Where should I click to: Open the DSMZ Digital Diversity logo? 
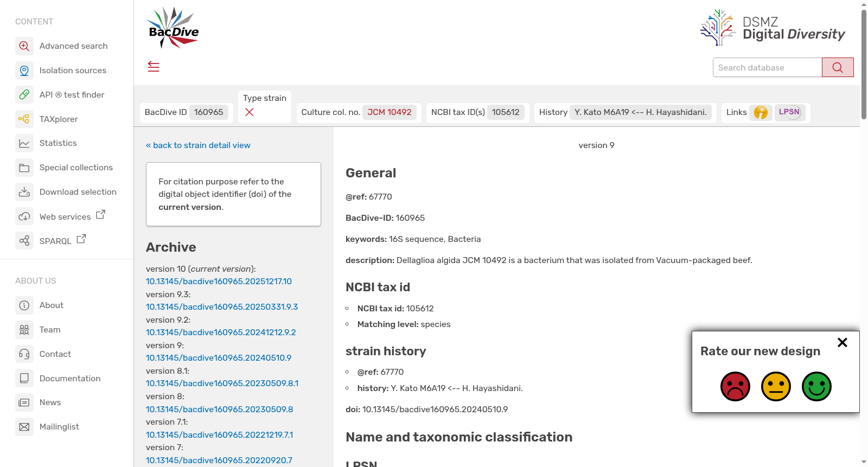tap(773, 28)
